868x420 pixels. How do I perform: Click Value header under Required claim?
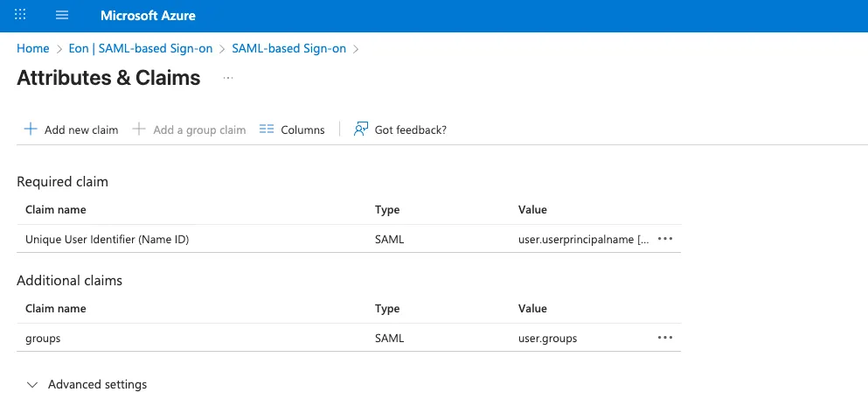pyautogui.click(x=532, y=209)
